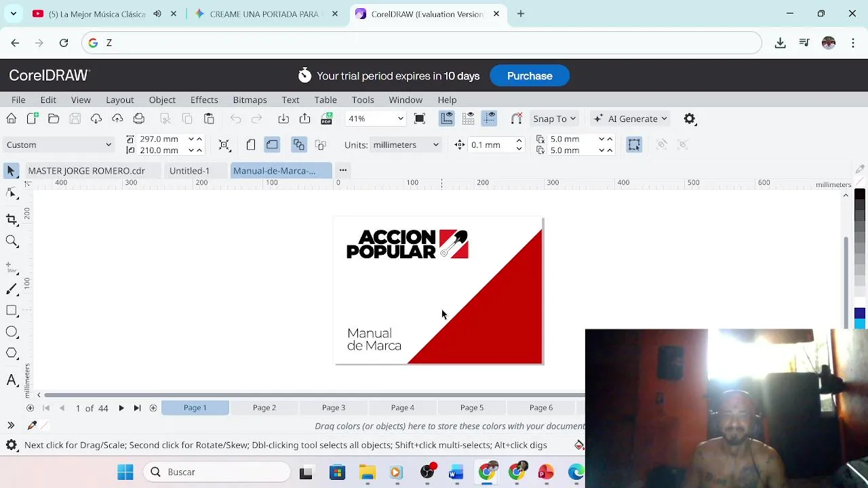Jump to last page button
This screenshot has width=868, height=488.
pos(137,407)
